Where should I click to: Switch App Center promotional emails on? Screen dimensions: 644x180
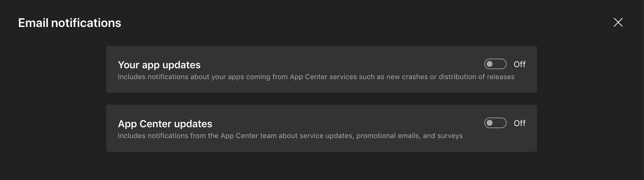point(495,123)
